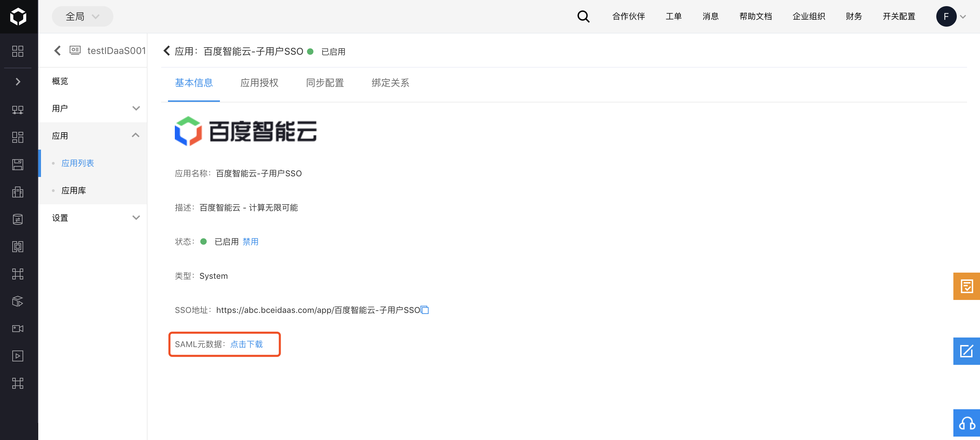Click the description 百度智能云 - 计算无限可能
Viewport: 980px width, 440px height.
click(249, 207)
